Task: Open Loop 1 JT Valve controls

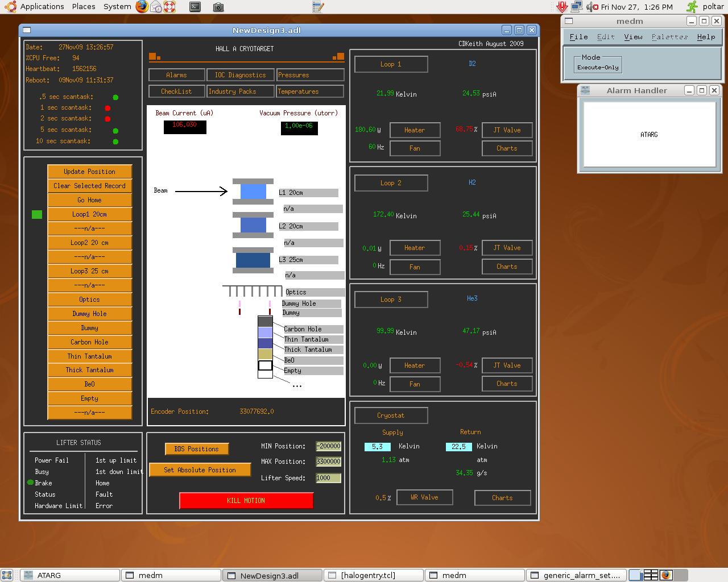Action: 507,130
